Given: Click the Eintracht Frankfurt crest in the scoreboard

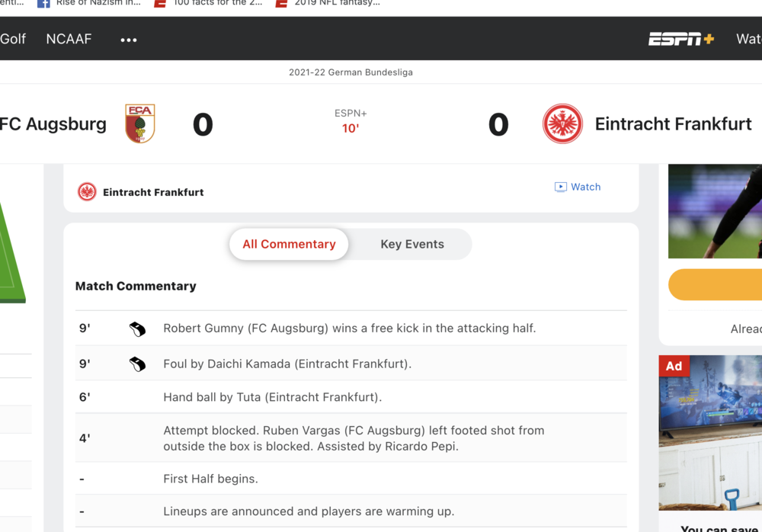Looking at the screenshot, I should coord(562,123).
